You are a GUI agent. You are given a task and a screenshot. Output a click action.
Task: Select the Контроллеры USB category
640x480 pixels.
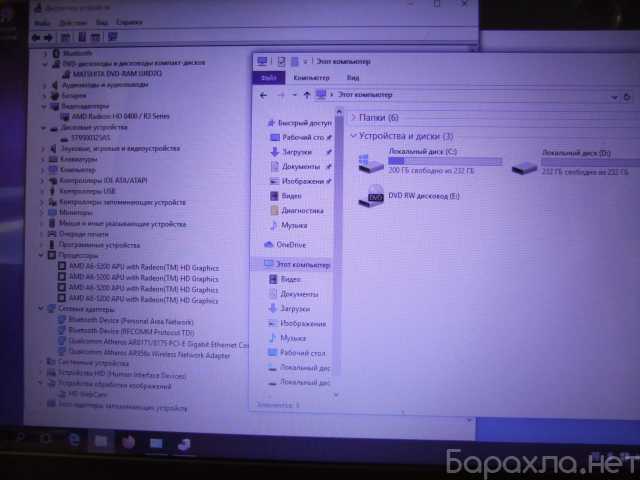coord(87,191)
